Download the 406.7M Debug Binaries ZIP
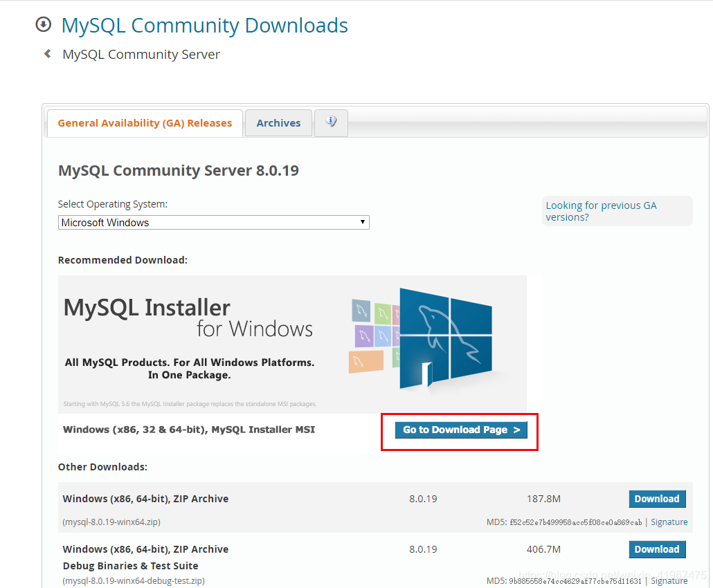This screenshot has width=713, height=588. [x=657, y=549]
